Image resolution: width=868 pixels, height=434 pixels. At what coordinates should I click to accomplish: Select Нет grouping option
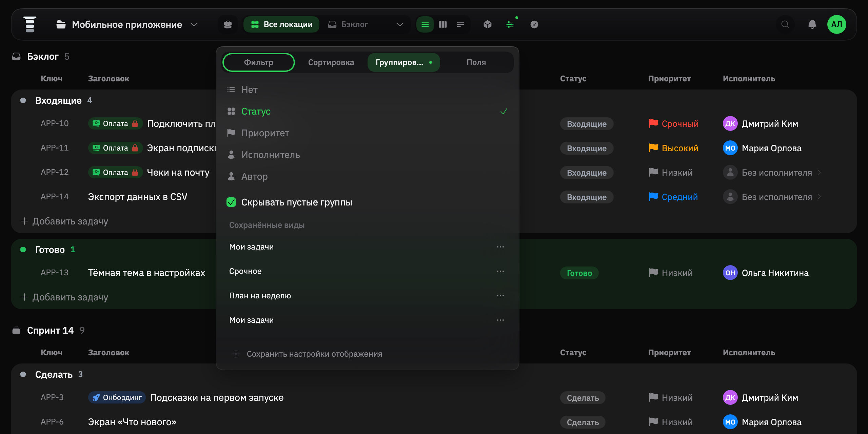368,90
